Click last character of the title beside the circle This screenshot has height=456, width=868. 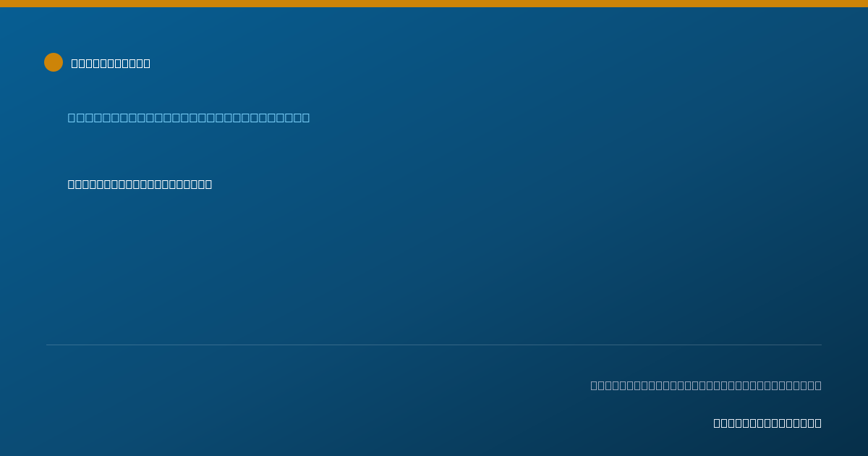(x=147, y=63)
